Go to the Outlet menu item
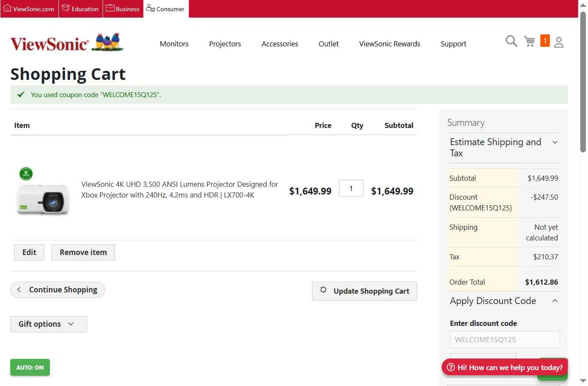The height and width of the screenshot is (386, 588). click(x=329, y=44)
